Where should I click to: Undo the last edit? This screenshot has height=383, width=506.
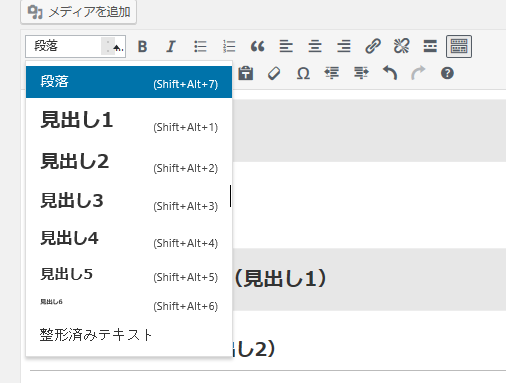click(390, 73)
